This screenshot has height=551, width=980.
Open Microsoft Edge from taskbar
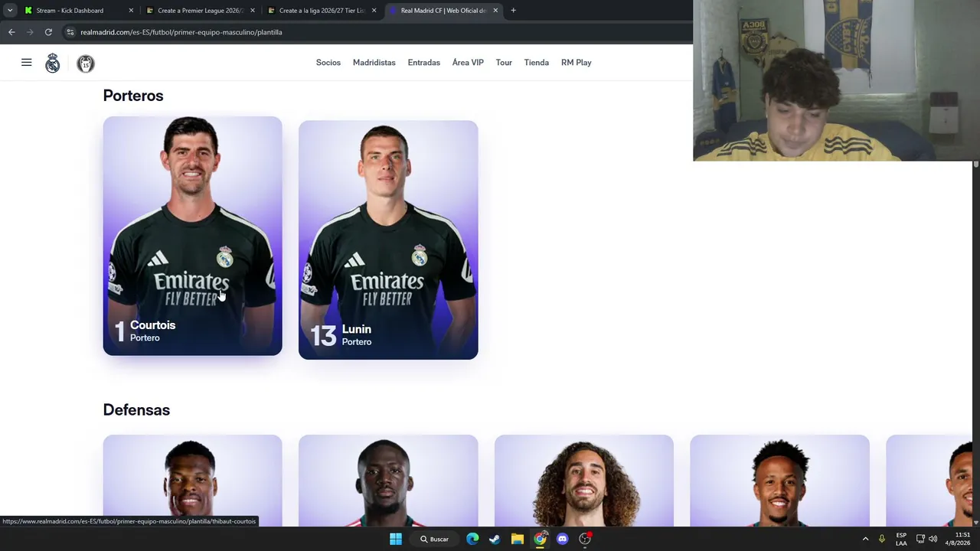pos(472,539)
